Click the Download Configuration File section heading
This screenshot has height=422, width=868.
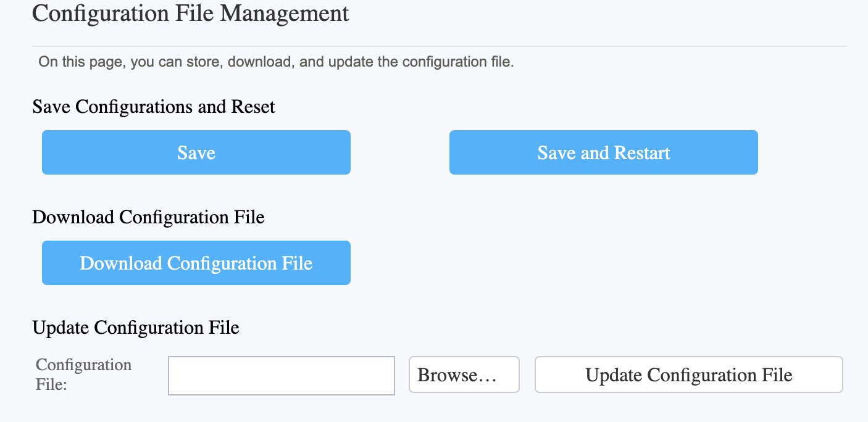click(148, 217)
